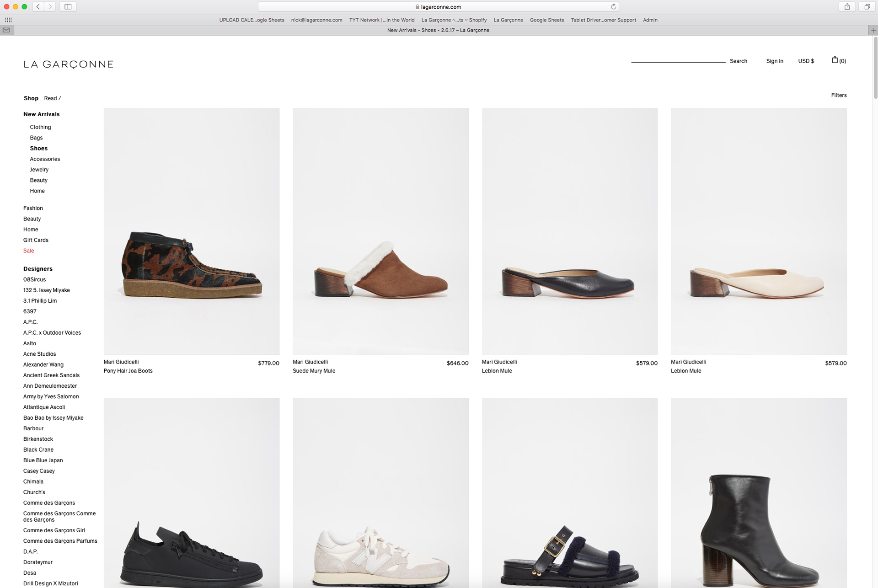Click the new tab plus button

coord(873,30)
